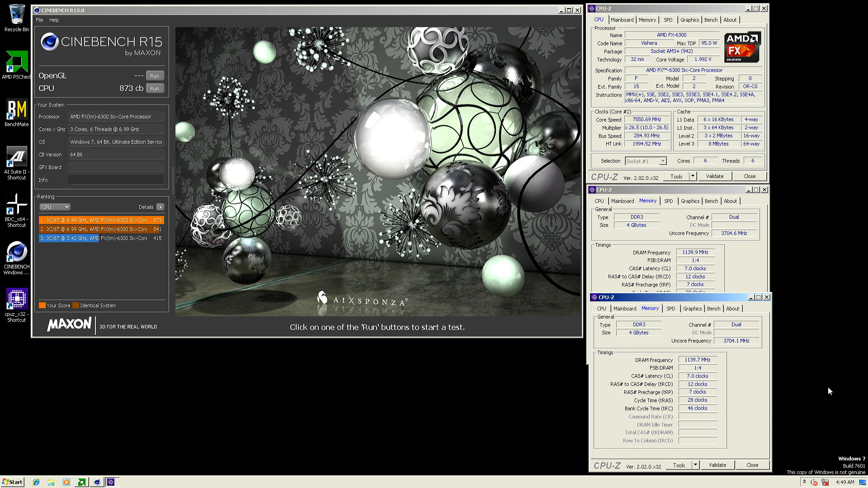Switch to Cinebench taskbar button

pos(97,482)
